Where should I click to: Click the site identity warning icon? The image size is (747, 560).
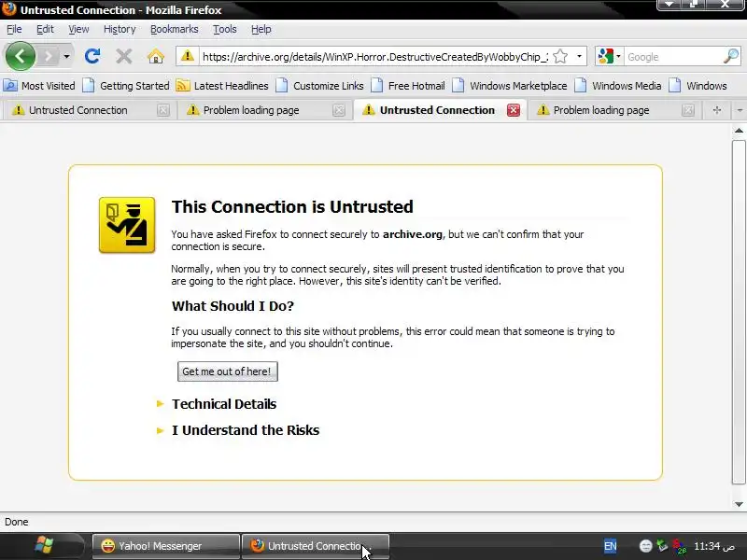(x=188, y=56)
